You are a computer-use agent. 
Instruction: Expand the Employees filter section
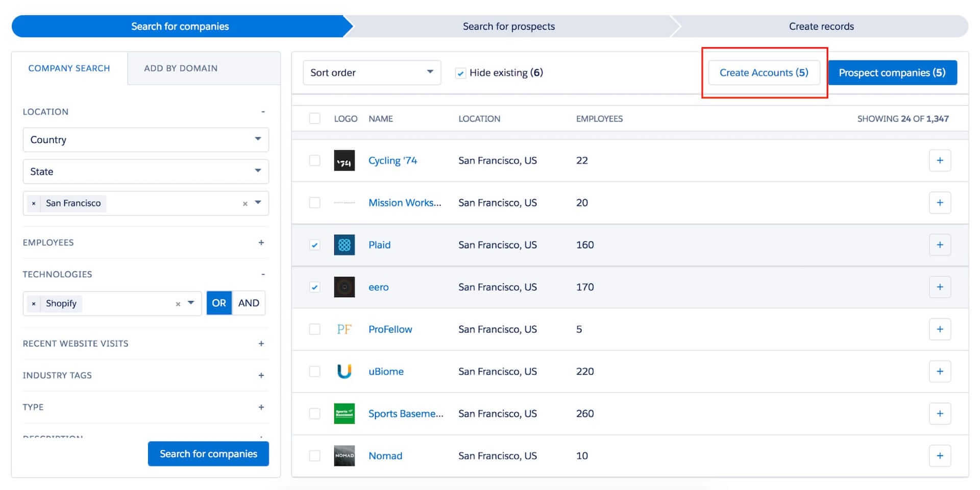(261, 242)
